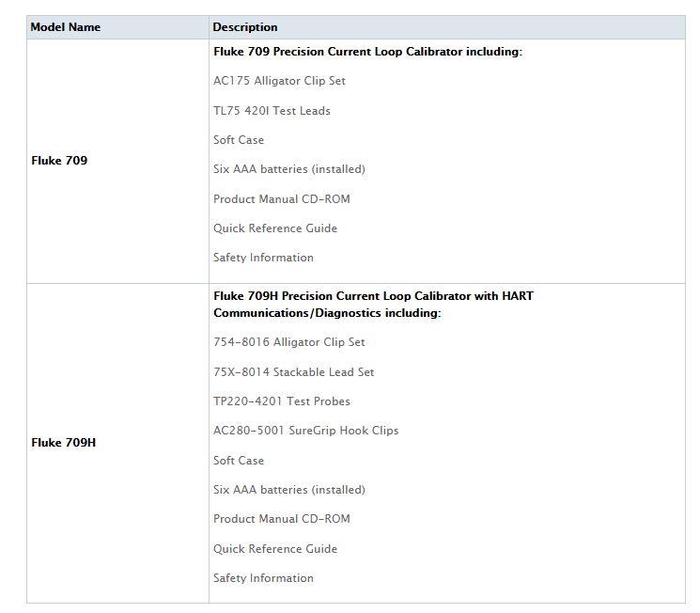The height and width of the screenshot is (613, 700).
Task: Select the 'Fluke 709' model name cell
Action: pyautogui.click(x=117, y=161)
